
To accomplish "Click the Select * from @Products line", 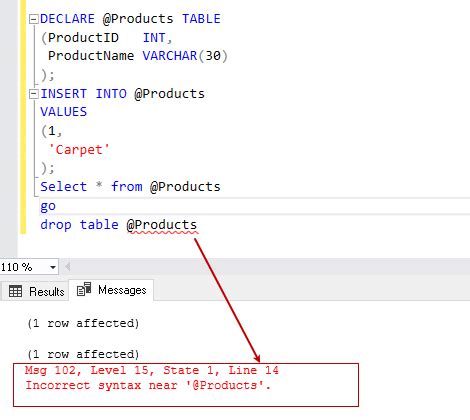I will (130, 187).
